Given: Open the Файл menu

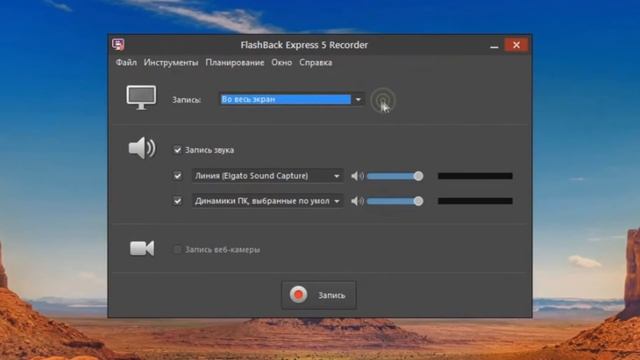Looking at the screenshot, I should pos(126,62).
